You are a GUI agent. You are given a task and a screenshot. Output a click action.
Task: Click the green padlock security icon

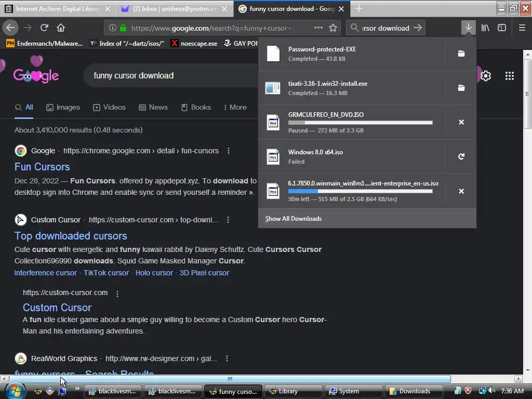(x=123, y=28)
